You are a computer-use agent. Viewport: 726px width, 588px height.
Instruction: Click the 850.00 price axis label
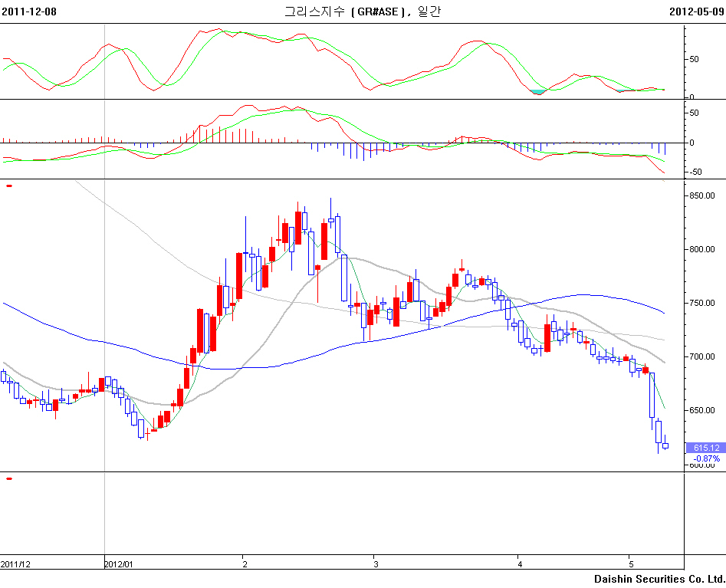pos(701,195)
